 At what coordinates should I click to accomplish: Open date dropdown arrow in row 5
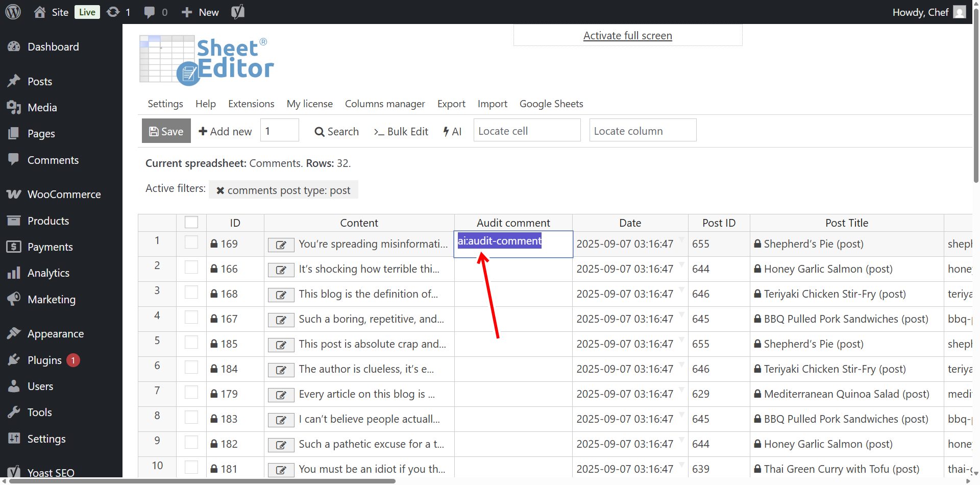pos(681,339)
